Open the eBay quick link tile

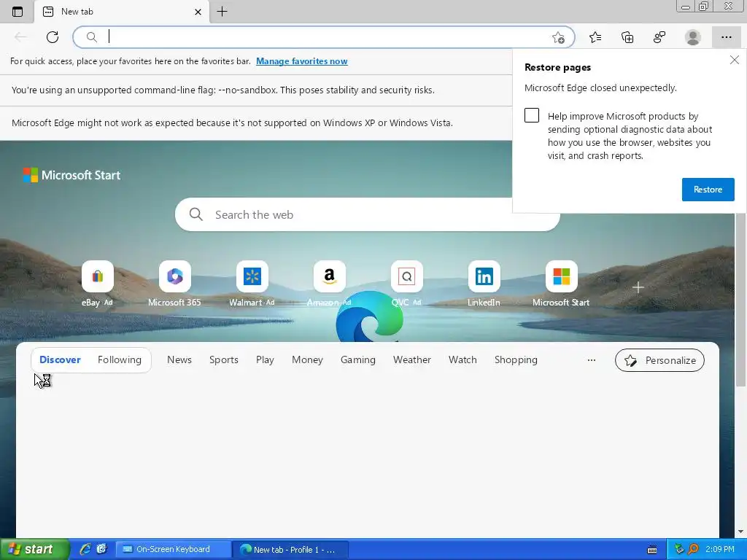(97, 284)
